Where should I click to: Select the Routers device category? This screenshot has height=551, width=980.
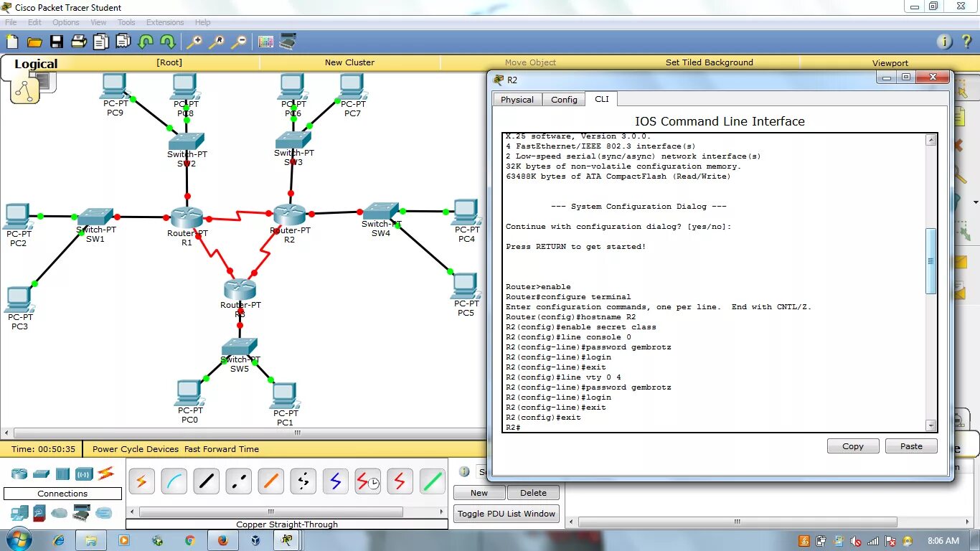point(19,474)
